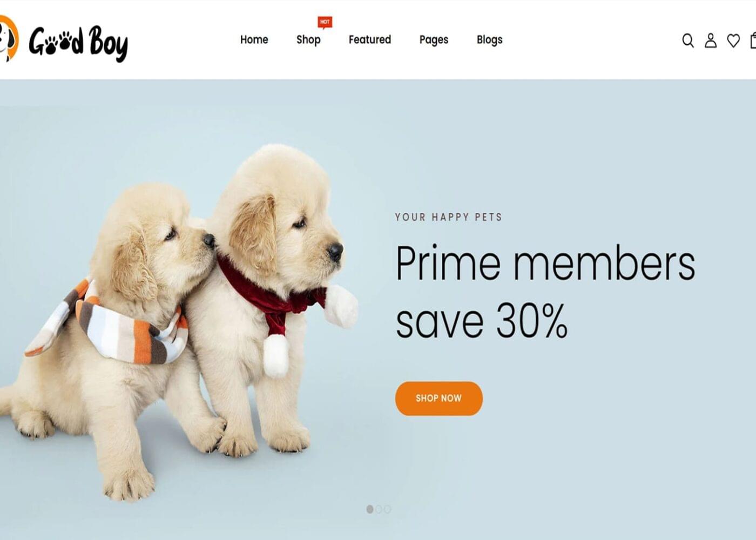Select the first carousel slide dot

coord(370,509)
